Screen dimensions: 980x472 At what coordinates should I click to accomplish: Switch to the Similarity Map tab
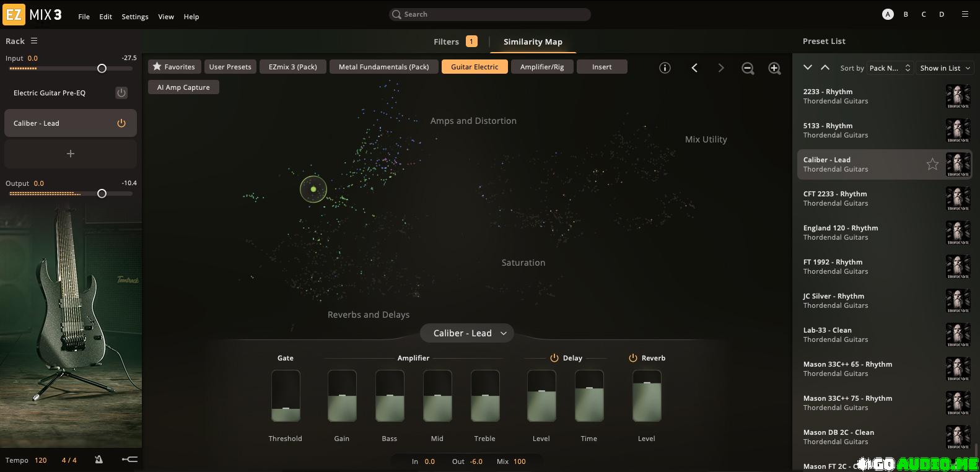point(533,42)
